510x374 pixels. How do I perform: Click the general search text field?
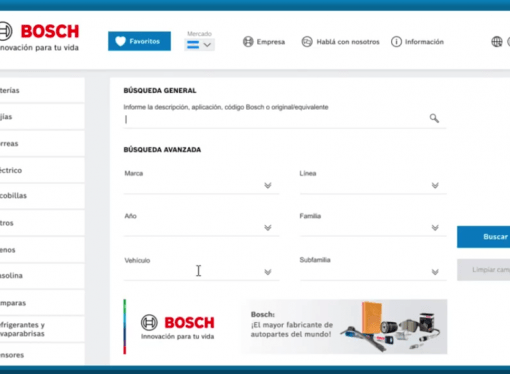click(x=275, y=119)
